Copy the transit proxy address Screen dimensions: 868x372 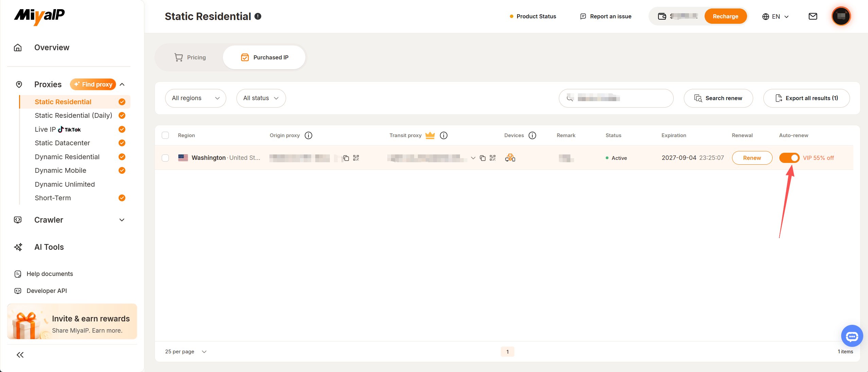[482, 158]
